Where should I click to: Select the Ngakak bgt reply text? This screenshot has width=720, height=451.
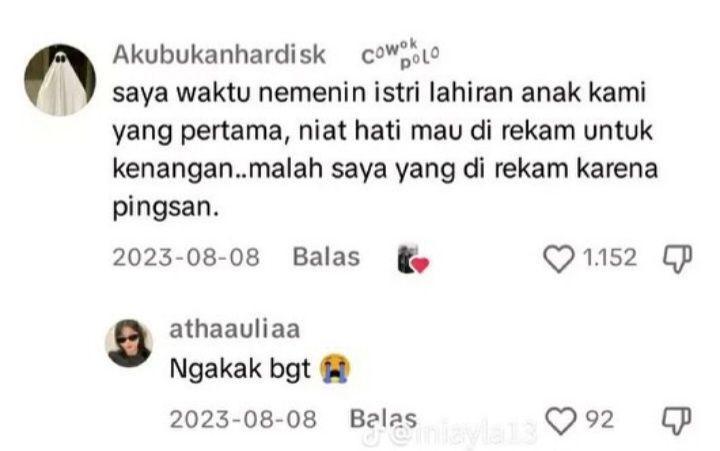pos(240,369)
